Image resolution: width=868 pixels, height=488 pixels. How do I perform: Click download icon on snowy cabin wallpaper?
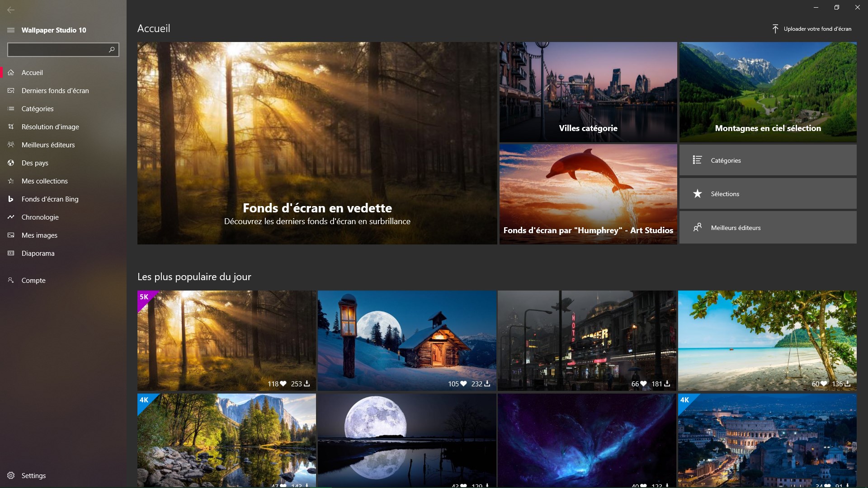tap(487, 384)
